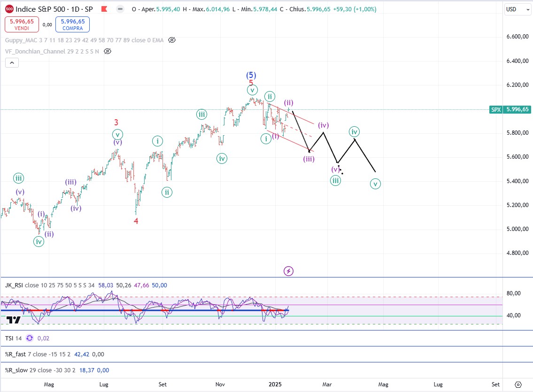Click the %R_fast value 42,42
This screenshot has height=392, width=533.
coord(82,354)
